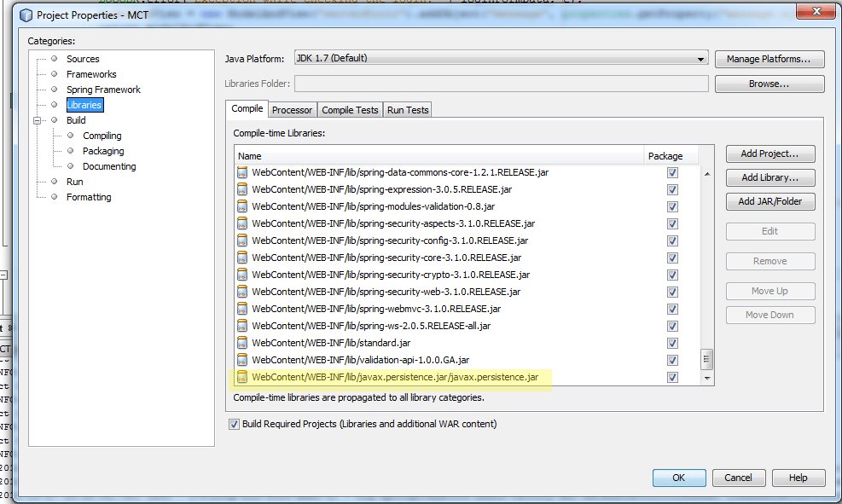Viewport: 842px width, 504px height.
Task: Click the library list scrollbar thumb
Action: coord(707,360)
